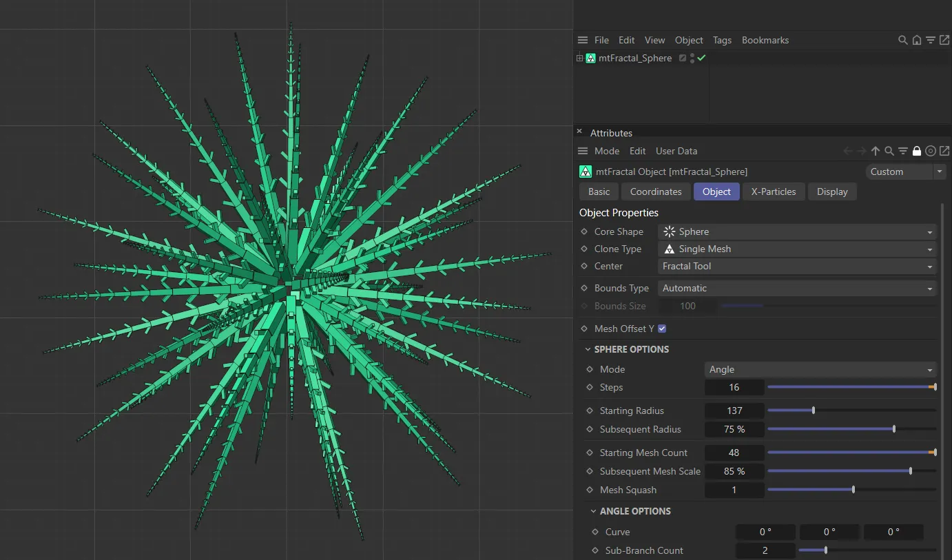The height and width of the screenshot is (560, 952).
Task: Open the Core Shape dropdown
Action: tap(797, 231)
